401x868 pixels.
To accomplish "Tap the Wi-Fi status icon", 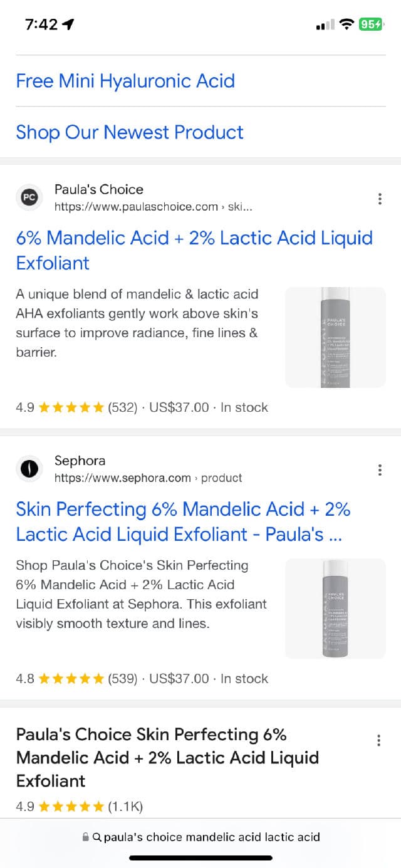I will tap(346, 24).
